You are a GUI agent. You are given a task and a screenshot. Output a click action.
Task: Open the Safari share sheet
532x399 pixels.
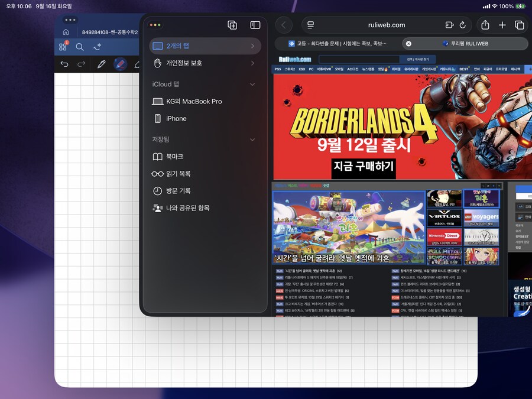485,25
